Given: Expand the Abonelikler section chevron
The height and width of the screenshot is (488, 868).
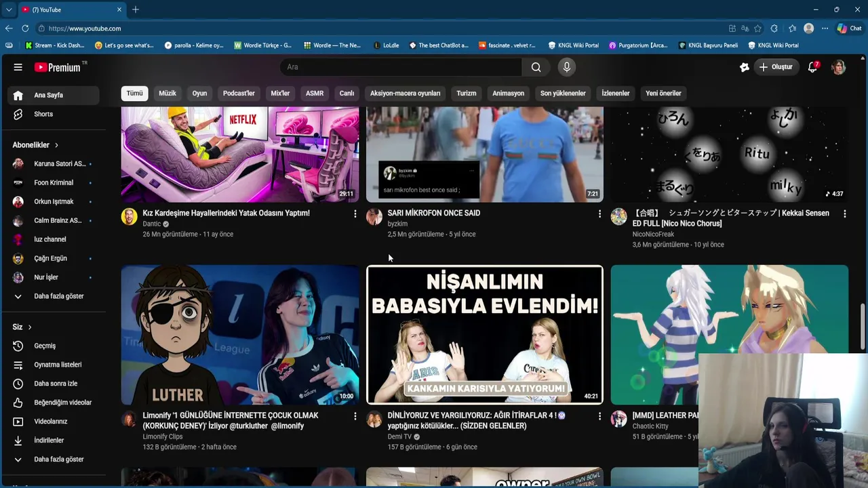Looking at the screenshot, I should pos(56,145).
